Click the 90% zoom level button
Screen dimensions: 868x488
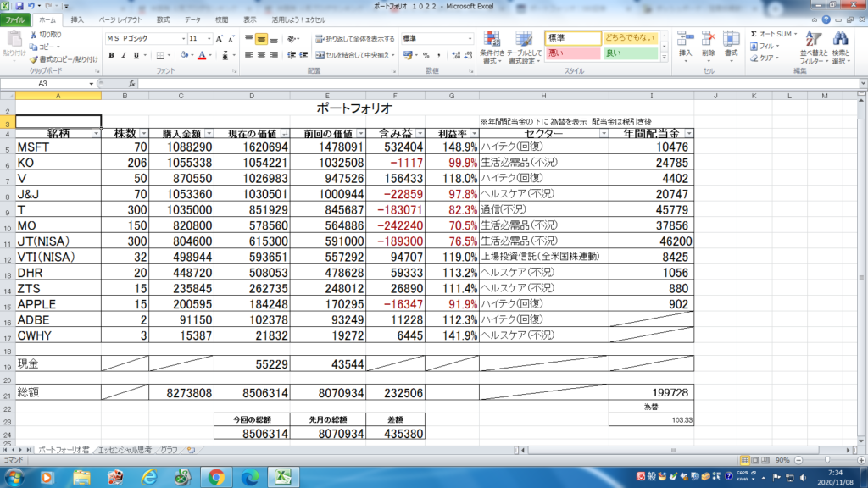click(x=782, y=460)
